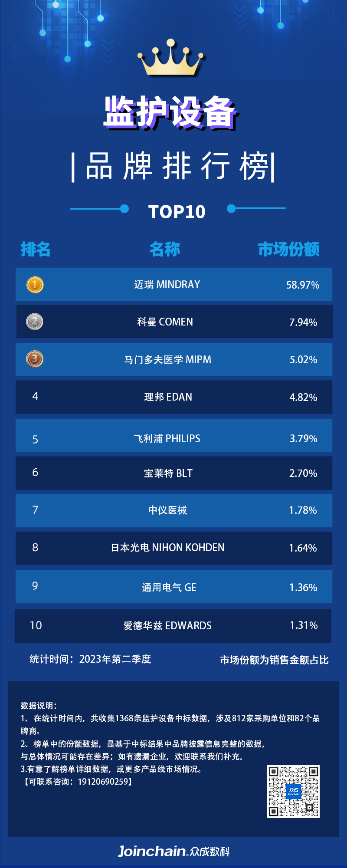Click the Joinchain logo at bottom

174,851
